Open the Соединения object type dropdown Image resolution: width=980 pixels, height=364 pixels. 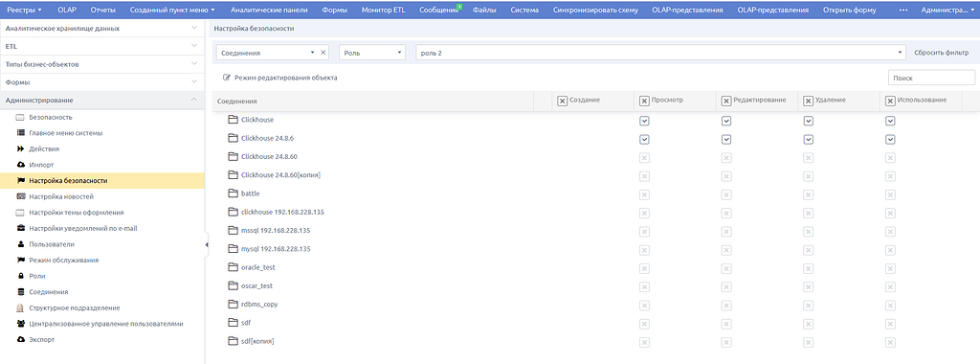(273, 53)
